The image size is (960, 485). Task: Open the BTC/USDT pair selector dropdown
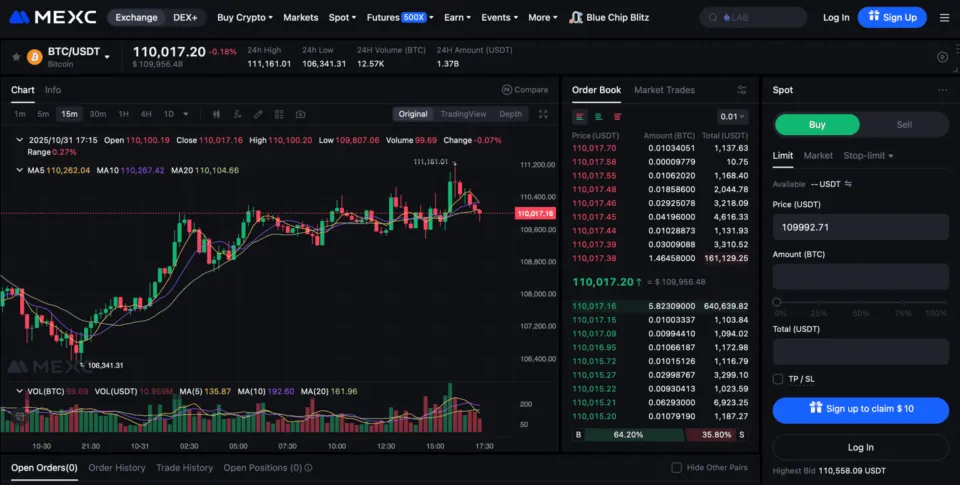(107, 57)
